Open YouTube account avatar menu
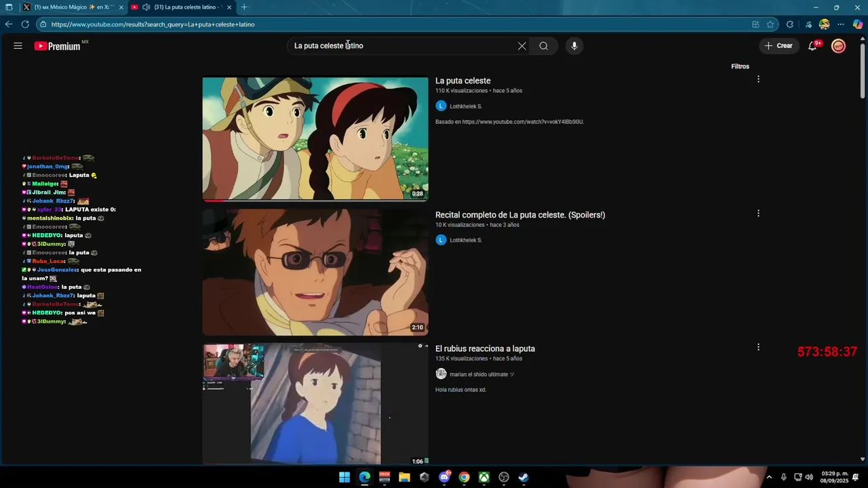 839,46
